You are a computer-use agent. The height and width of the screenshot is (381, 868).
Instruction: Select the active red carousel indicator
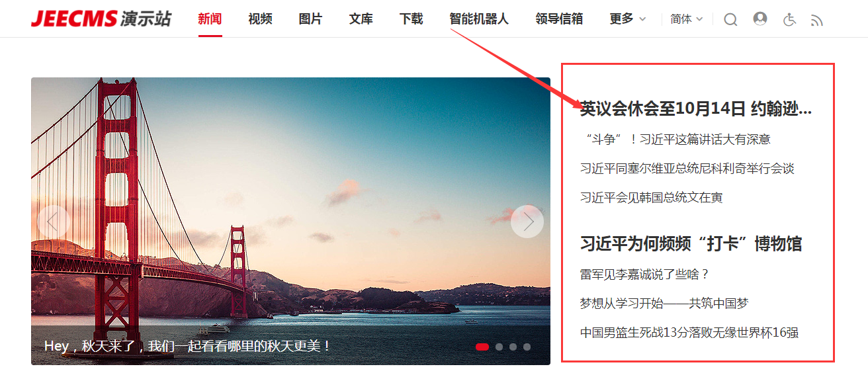pos(482,347)
